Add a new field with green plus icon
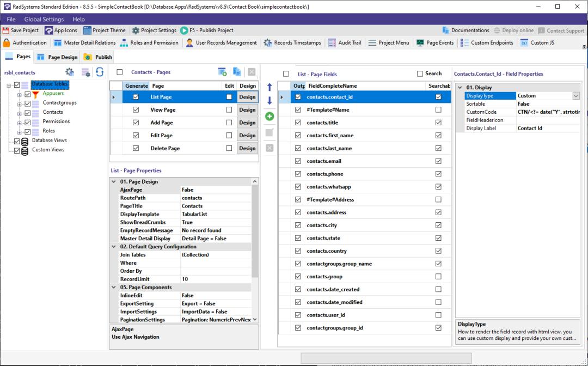This screenshot has height=366, width=588. click(269, 115)
